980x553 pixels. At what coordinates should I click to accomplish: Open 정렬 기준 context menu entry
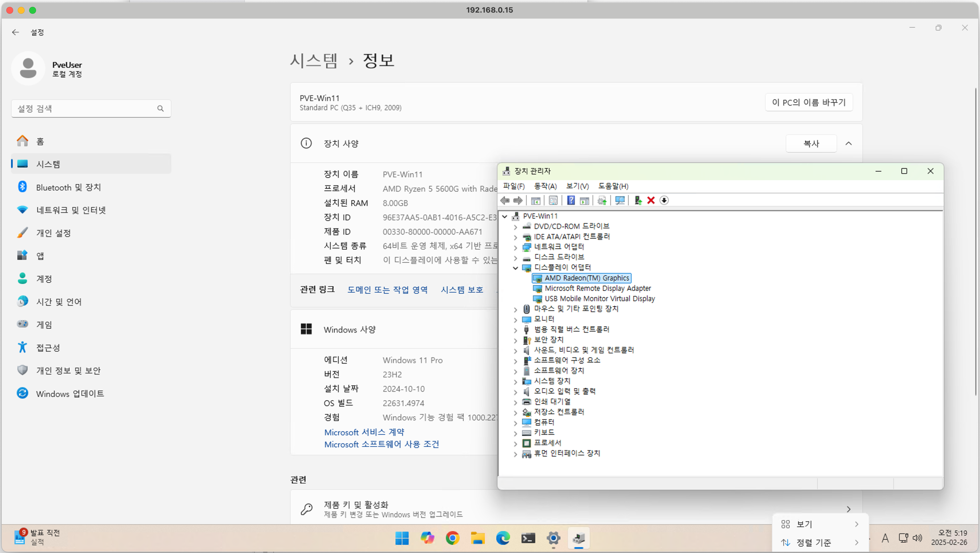pyautogui.click(x=821, y=543)
